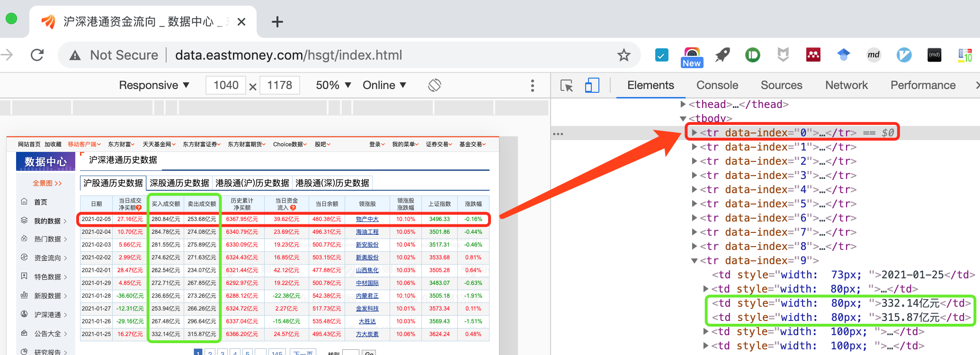This screenshot has width=980, height=355.
Task: Open the 50% zoom dropdown
Action: point(333,85)
